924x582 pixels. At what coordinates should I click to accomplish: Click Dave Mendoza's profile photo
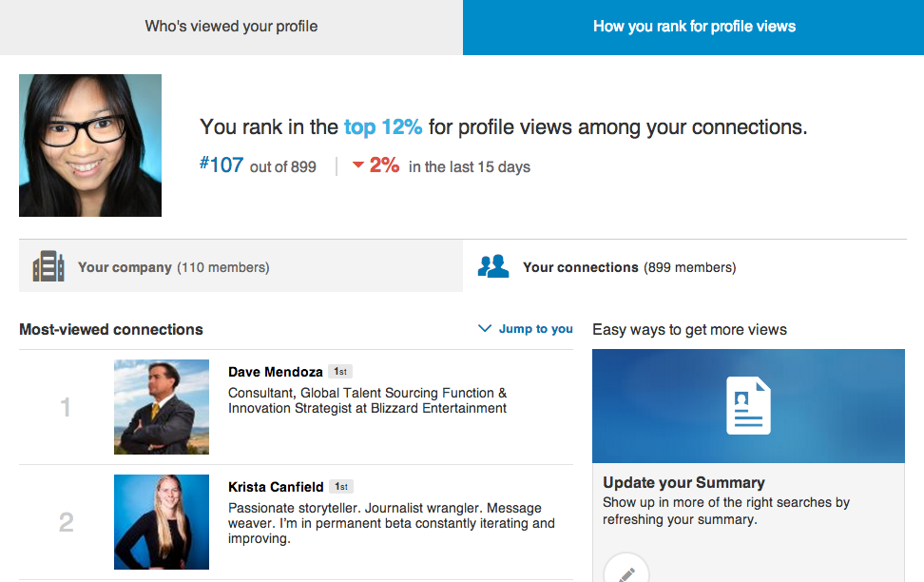(161, 406)
